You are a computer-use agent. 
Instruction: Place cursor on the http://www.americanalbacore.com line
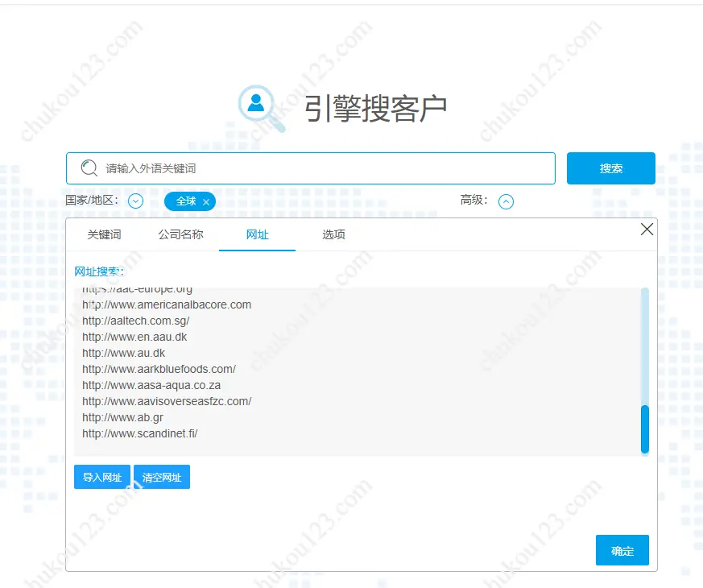(x=167, y=304)
